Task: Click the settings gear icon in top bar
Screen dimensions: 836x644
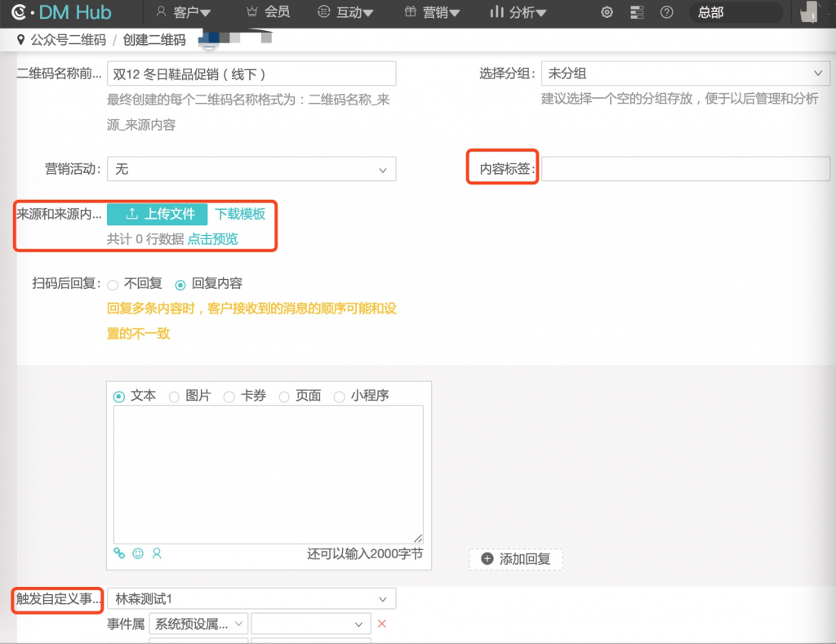Action: [607, 12]
